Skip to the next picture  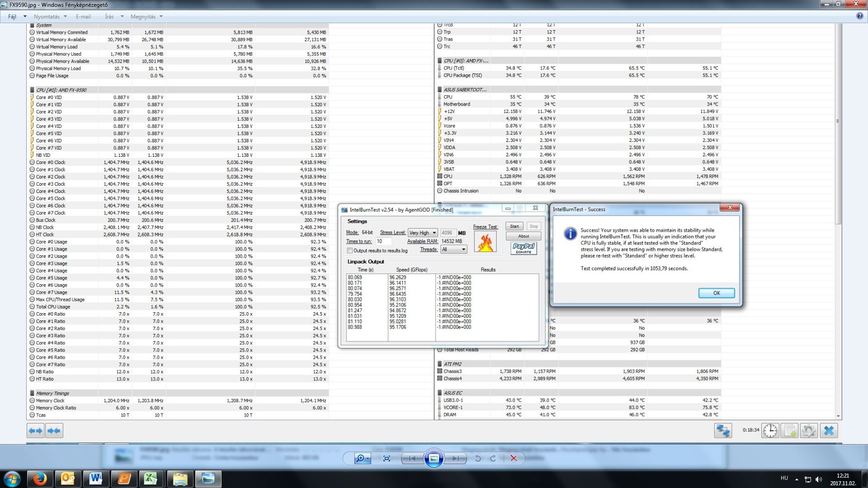pos(456,458)
